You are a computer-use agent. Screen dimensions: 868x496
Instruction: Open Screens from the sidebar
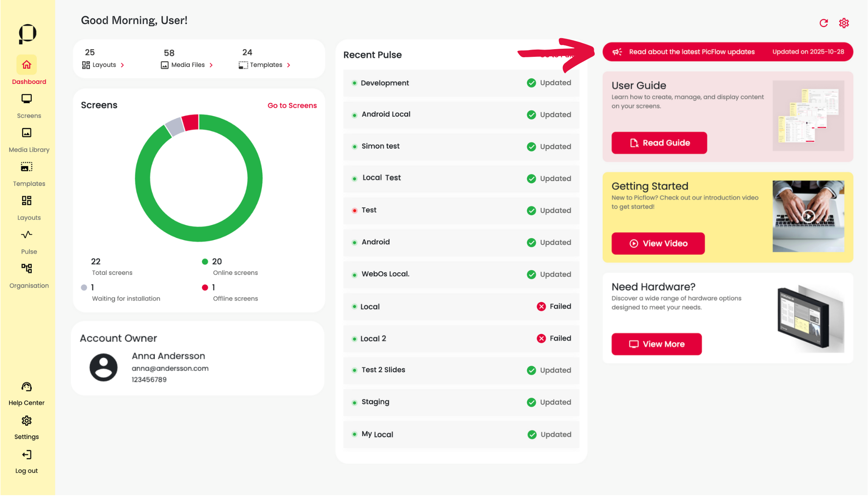pyautogui.click(x=27, y=99)
